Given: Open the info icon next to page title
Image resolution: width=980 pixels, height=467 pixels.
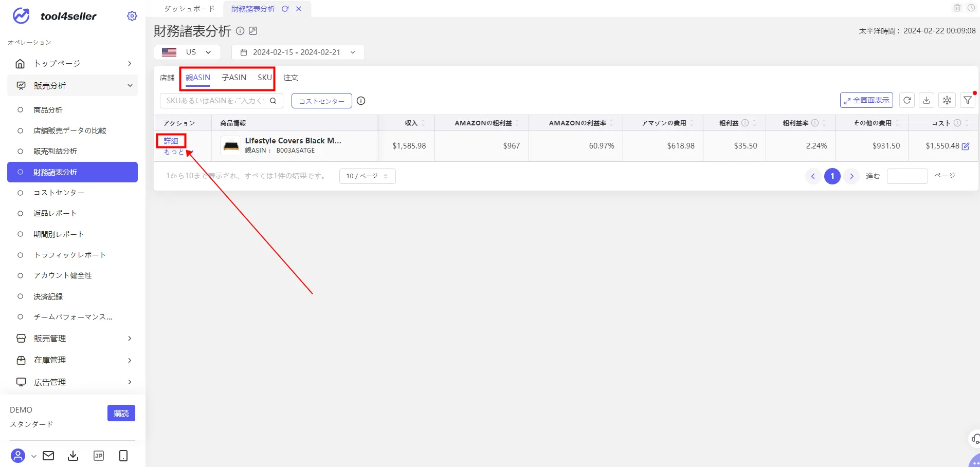Looking at the screenshot, I should [240, 31].
